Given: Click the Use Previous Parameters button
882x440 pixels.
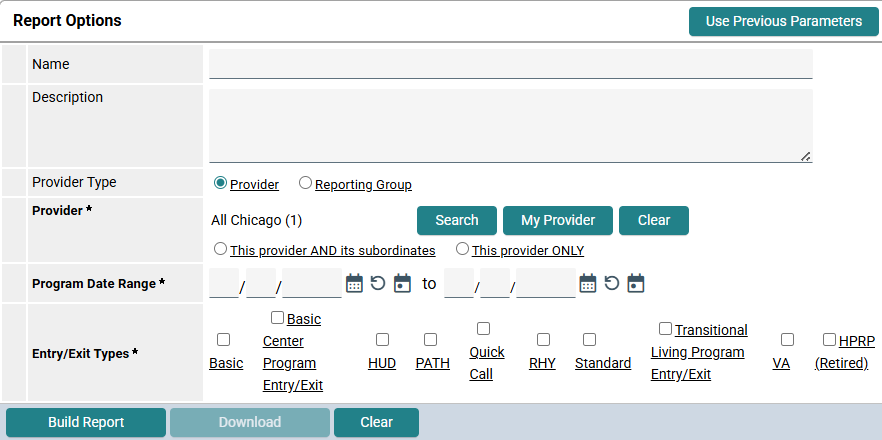Looking at the screenshot, I should 784,21.
